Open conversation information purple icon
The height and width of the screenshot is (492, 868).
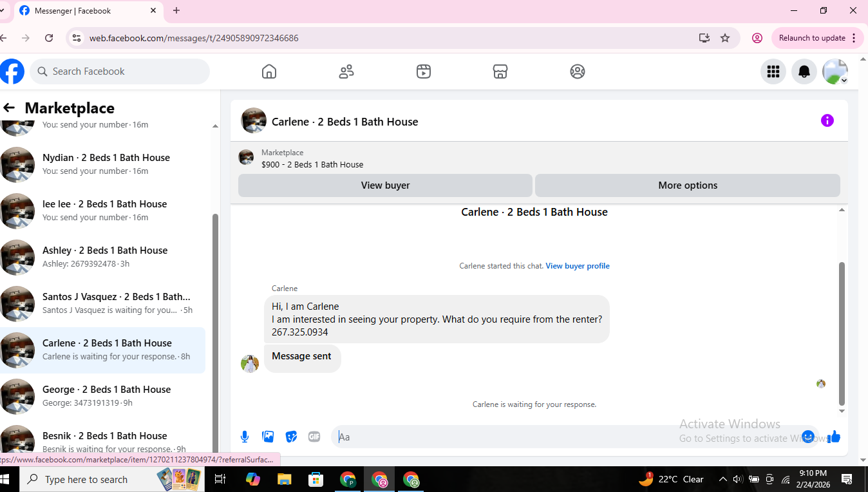pyautogui.click(x=827, y=120)
